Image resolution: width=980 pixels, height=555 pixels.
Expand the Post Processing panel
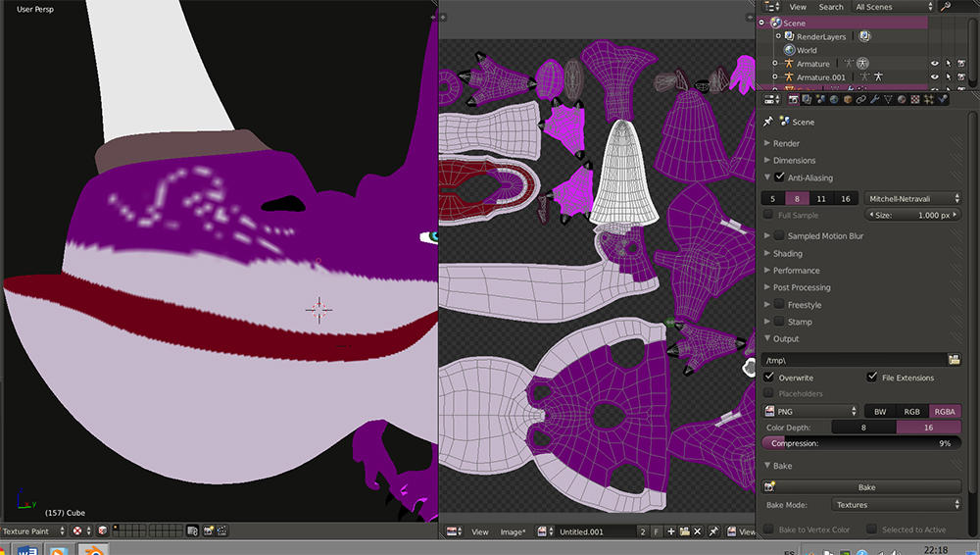click(x=802, y=287)
